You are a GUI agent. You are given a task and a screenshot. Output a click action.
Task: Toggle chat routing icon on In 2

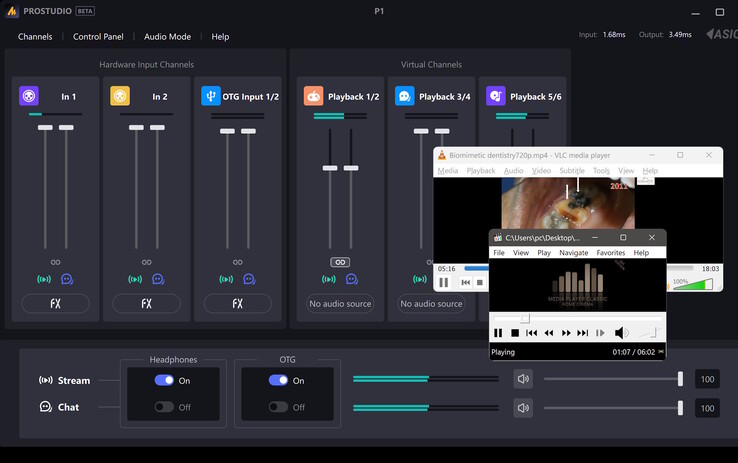158,279
